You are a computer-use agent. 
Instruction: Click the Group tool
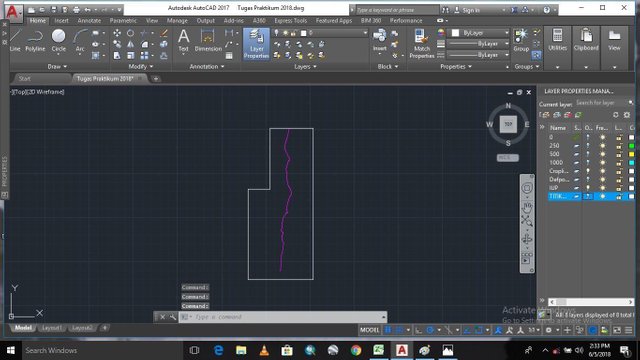click(x=521, y=40)
